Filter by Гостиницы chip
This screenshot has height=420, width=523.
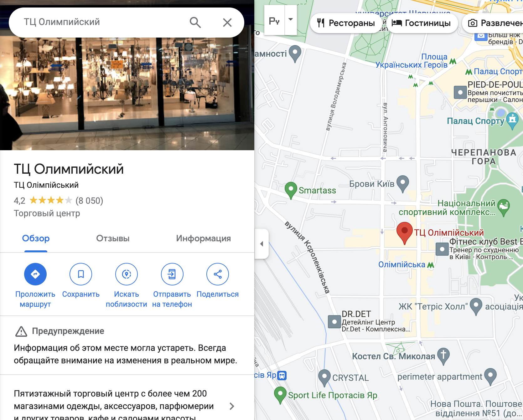(422, 23)
